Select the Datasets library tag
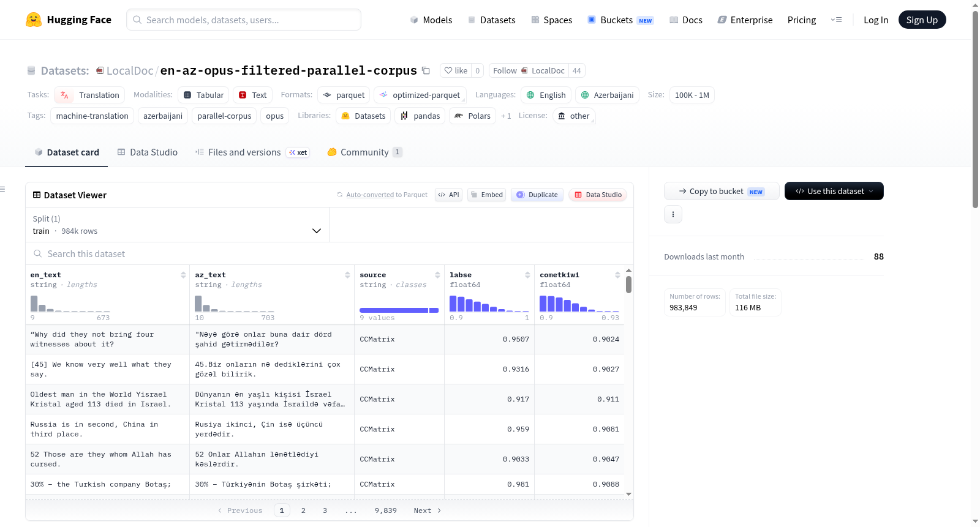The height and width of the screenshot is (527, 980). (x=364, y=116)
